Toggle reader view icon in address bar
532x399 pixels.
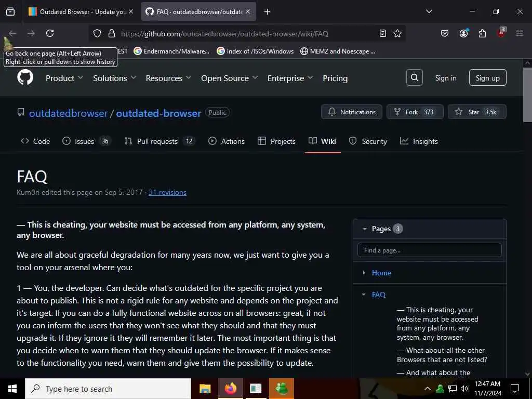(x=383, y=33)
